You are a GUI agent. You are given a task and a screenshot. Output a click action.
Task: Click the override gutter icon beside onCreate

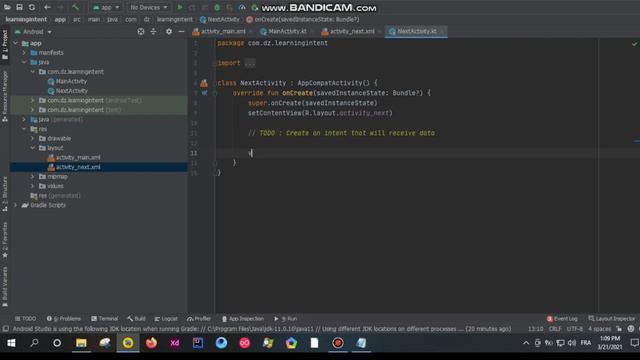point(204,93)
